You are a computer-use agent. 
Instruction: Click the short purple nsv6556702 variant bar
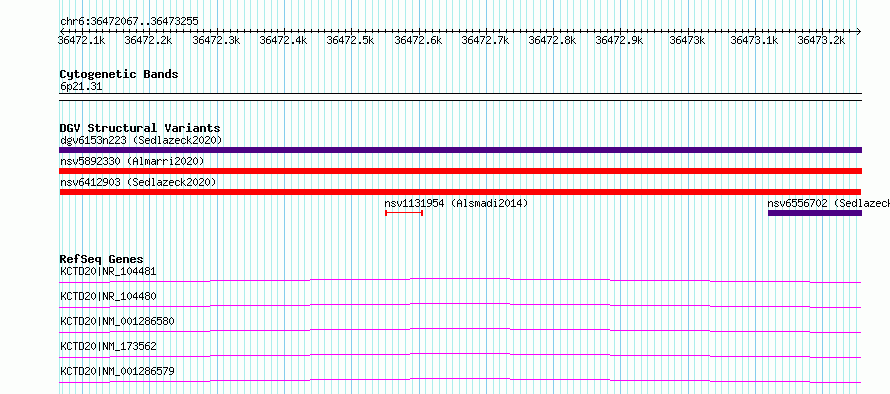815,213
